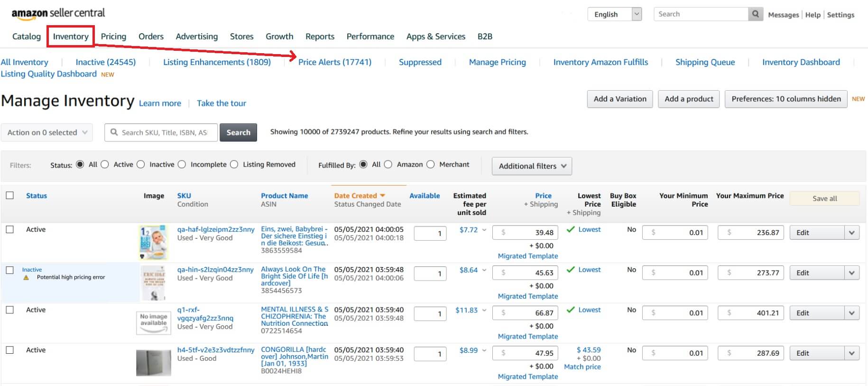Select the Inactive status radio button
Viewport: 868px width, 386px height.
[141, 164]
